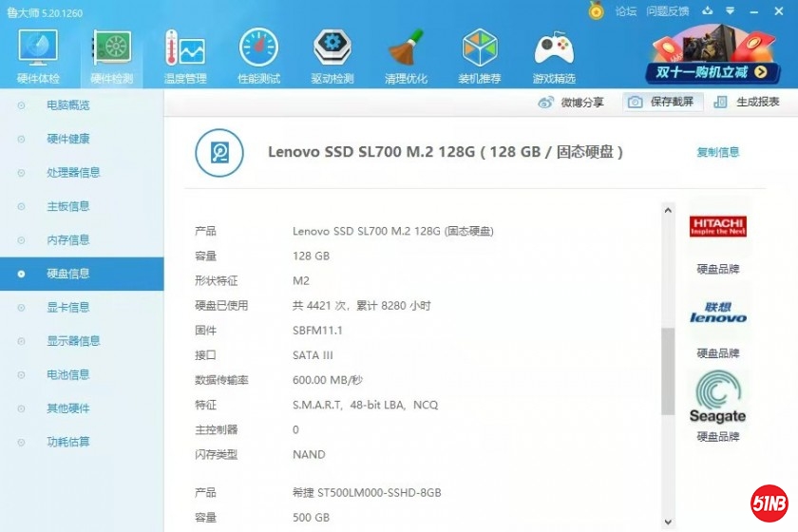Click the 硬盘品牌 label under Seagate
Viewport: 798px width, 532px height.
coord(717,436)
